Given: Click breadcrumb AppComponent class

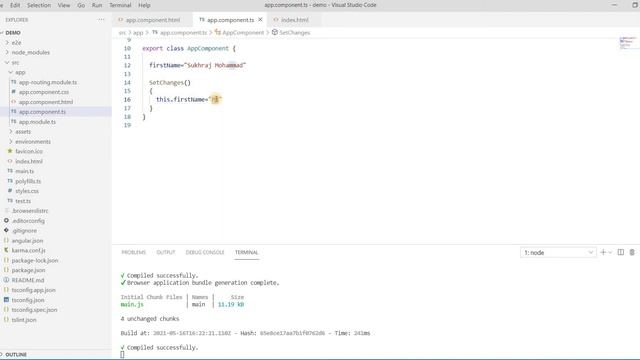Looking at the screenshot, I should tap(243, 33).
